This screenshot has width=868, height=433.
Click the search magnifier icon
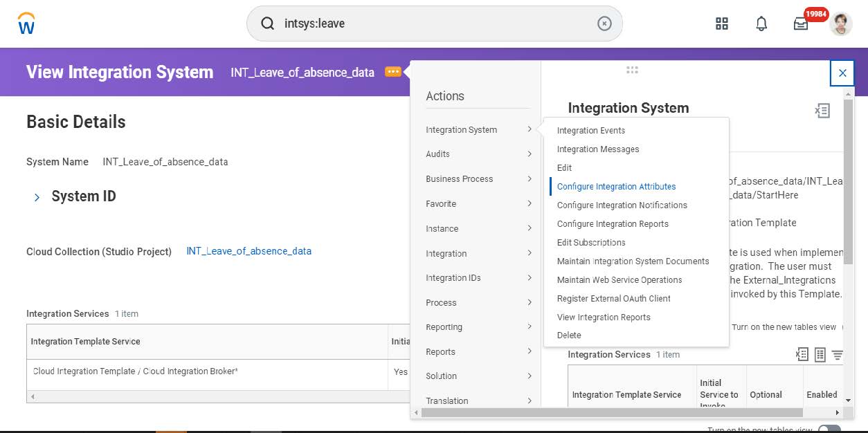pos(267,24)
